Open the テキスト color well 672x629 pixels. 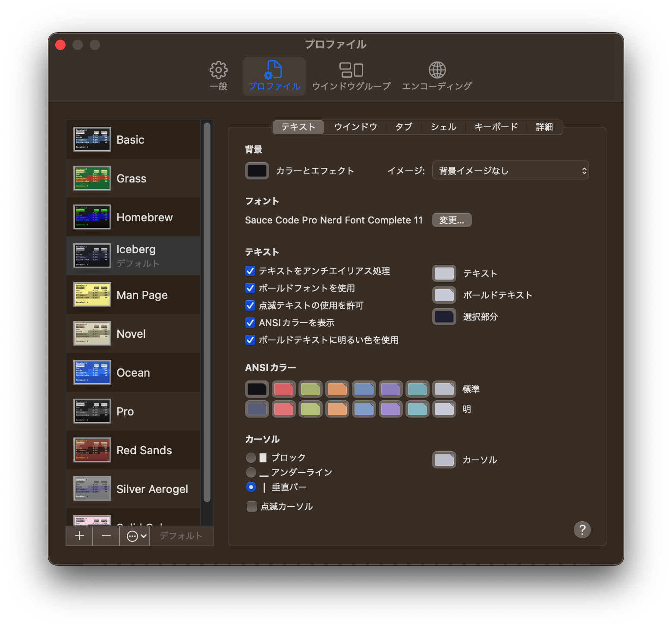tap(444, 274)
